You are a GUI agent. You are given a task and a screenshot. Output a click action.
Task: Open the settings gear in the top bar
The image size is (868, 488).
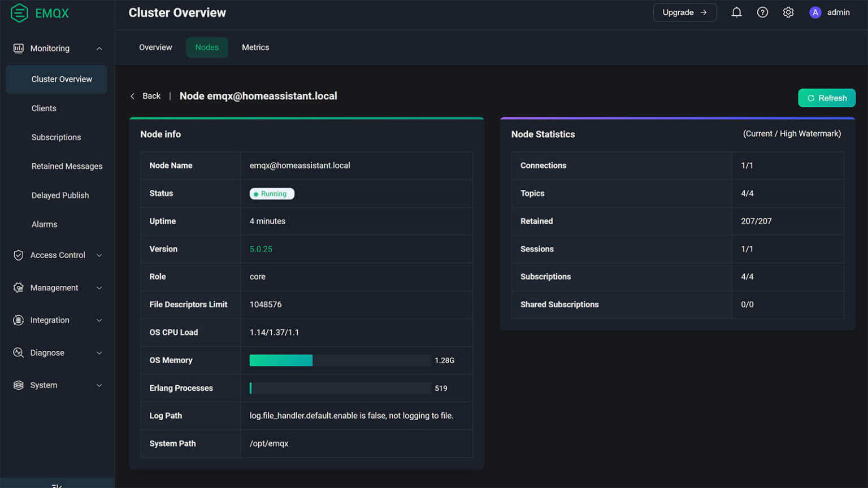788,12
